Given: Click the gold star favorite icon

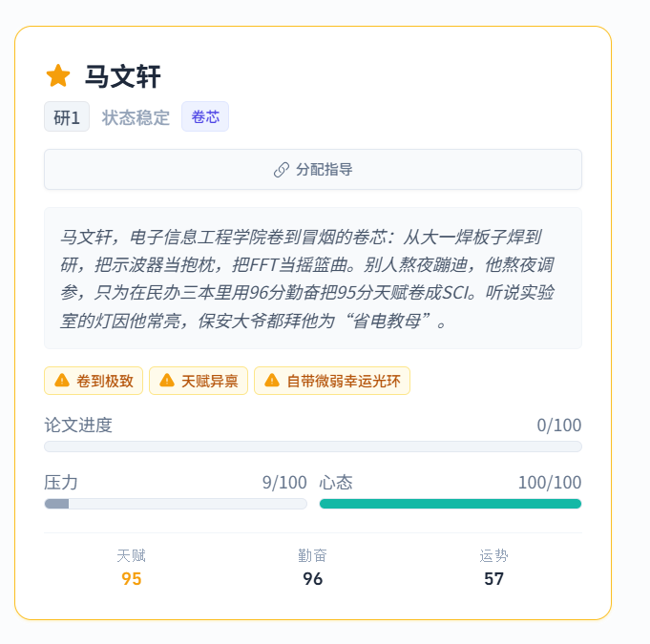Looking at the screenshot, I should [x=58, y=75].
